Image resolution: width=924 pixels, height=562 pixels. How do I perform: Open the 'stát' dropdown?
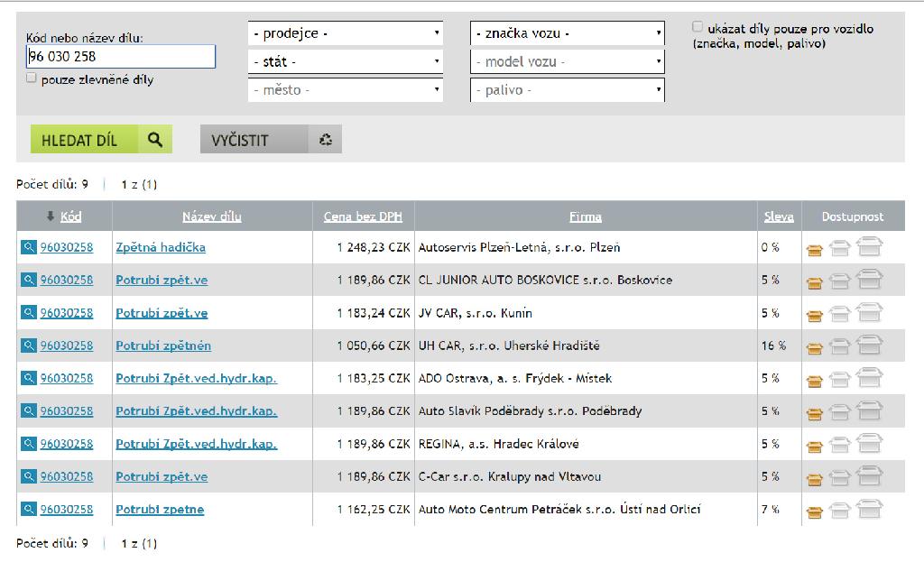click(346, 61)
